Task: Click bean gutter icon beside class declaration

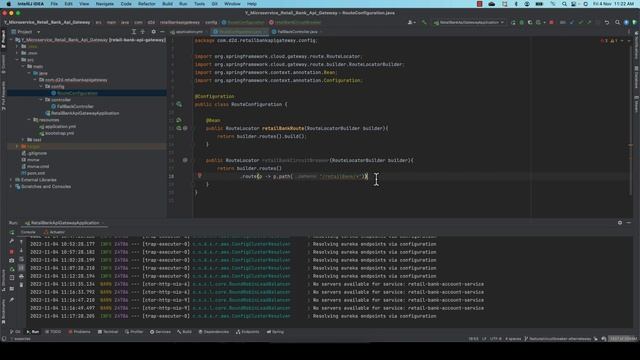Action: click(179, 104)
